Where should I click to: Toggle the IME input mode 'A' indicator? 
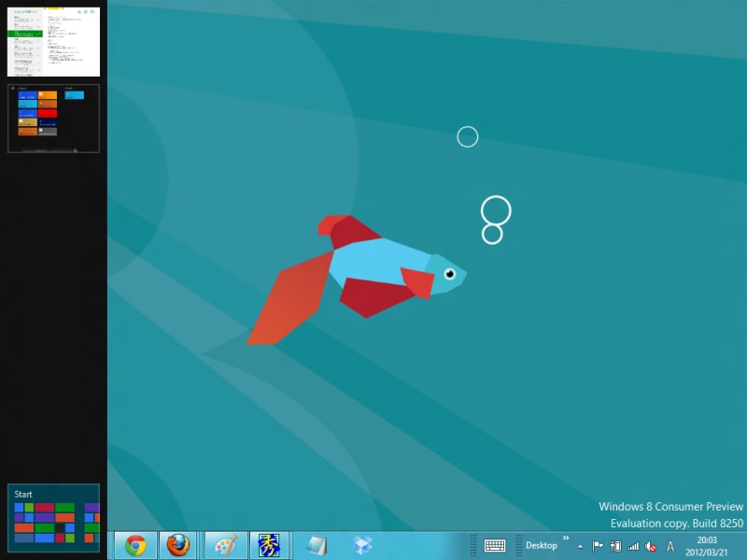[669, 546]
